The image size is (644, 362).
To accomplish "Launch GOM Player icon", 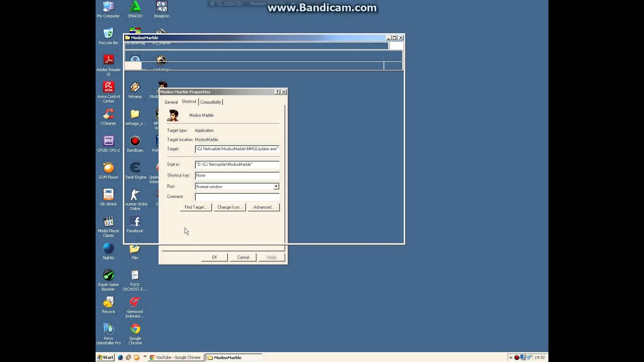I will click(x=108, y=170).
